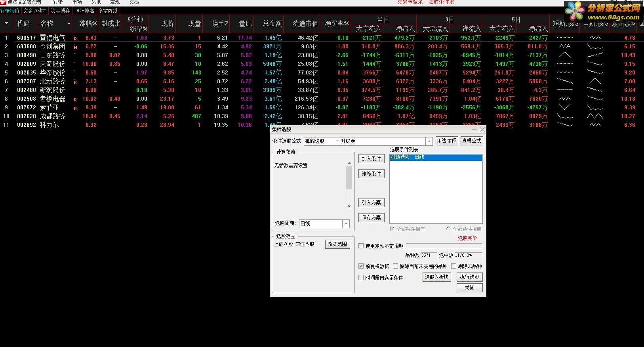Enable 剔除ST品种 checkbox
This screenshot has width=644, height=347.
(454, 266)
